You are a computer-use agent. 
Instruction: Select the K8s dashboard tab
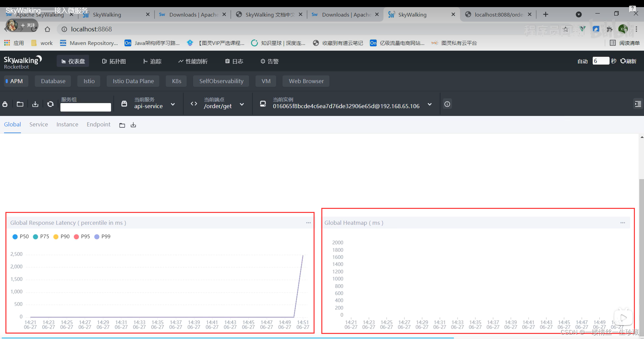click(x=177, y=81)
